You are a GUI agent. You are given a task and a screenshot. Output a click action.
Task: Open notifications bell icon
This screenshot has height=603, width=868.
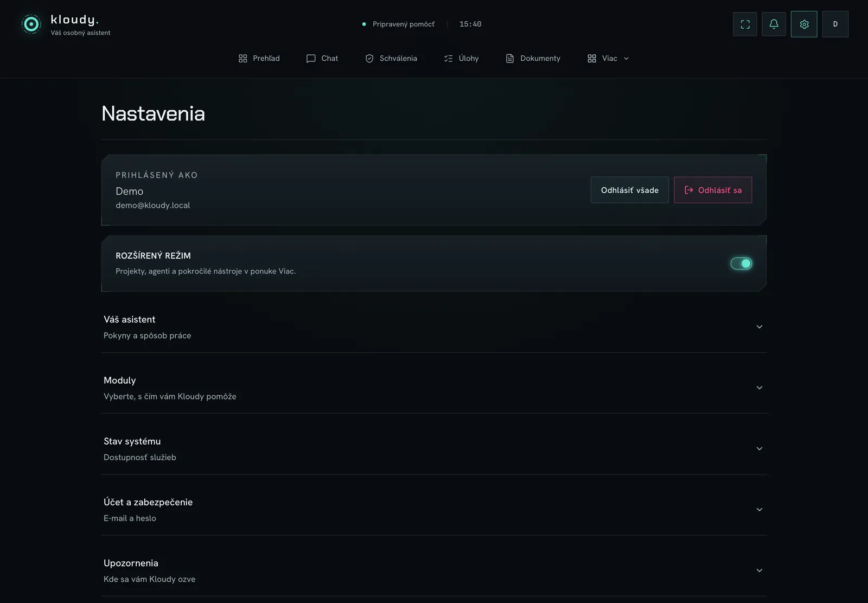[774, 24]
